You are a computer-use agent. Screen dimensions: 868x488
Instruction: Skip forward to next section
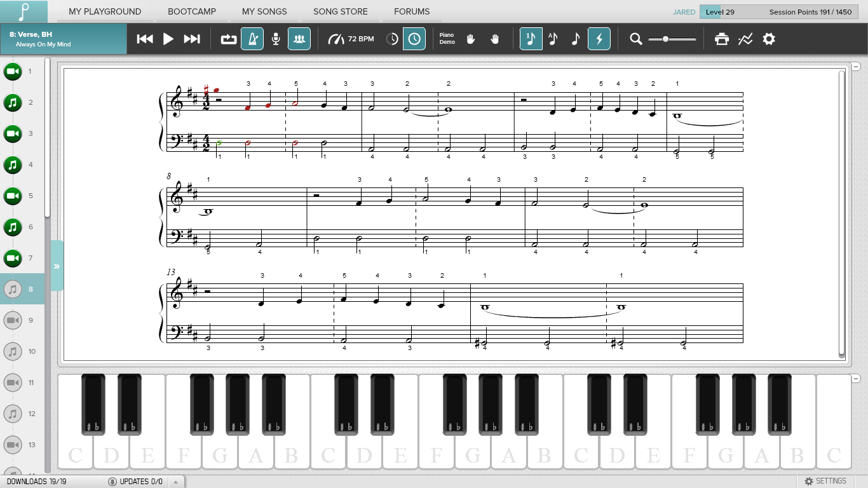[x=192, y=39]
